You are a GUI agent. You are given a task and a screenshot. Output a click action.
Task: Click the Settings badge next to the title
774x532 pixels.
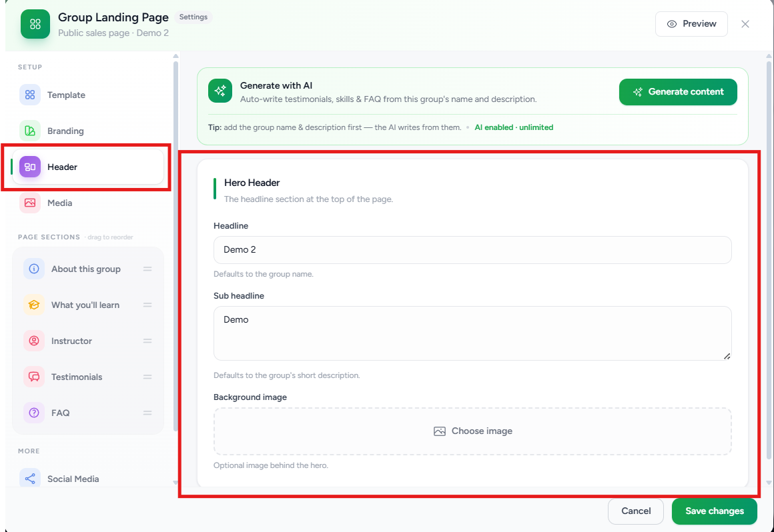pos(193,17)
